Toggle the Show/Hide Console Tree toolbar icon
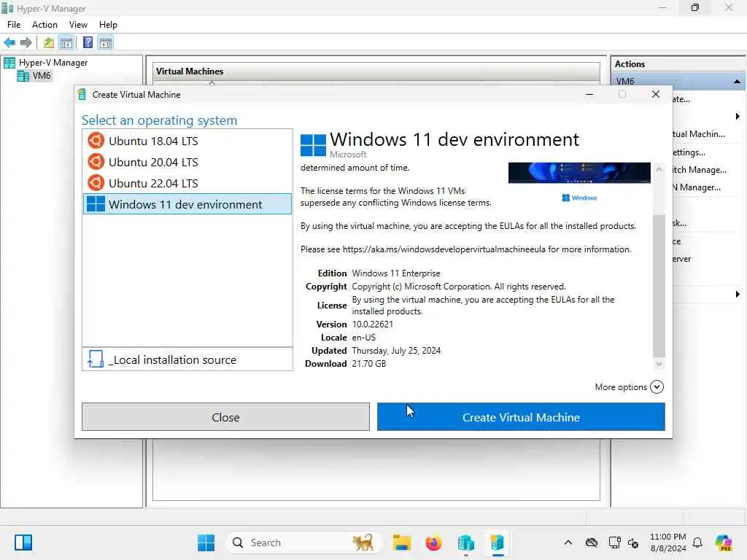This screenshot has height=560, width=747. click(x=66, y=43)
